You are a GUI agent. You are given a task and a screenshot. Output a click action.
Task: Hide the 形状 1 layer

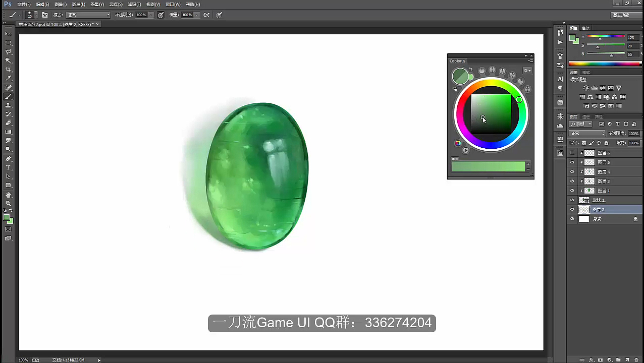(572, 200)
